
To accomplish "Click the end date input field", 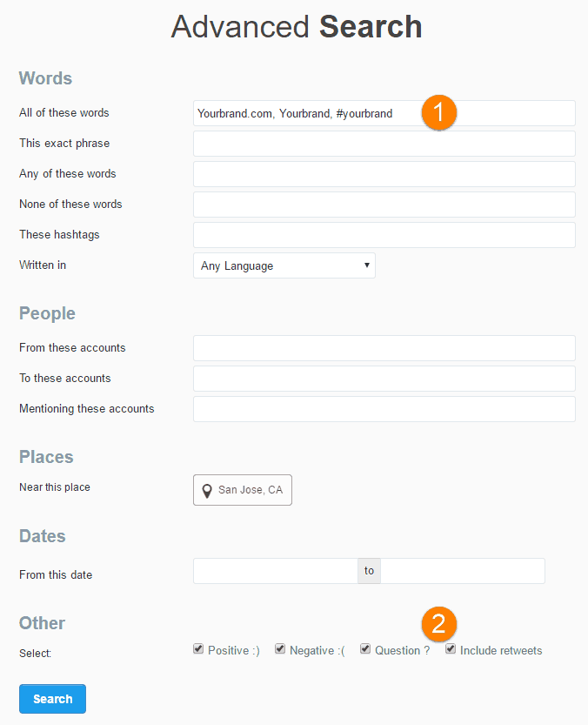I will click(x=463, y=571).
